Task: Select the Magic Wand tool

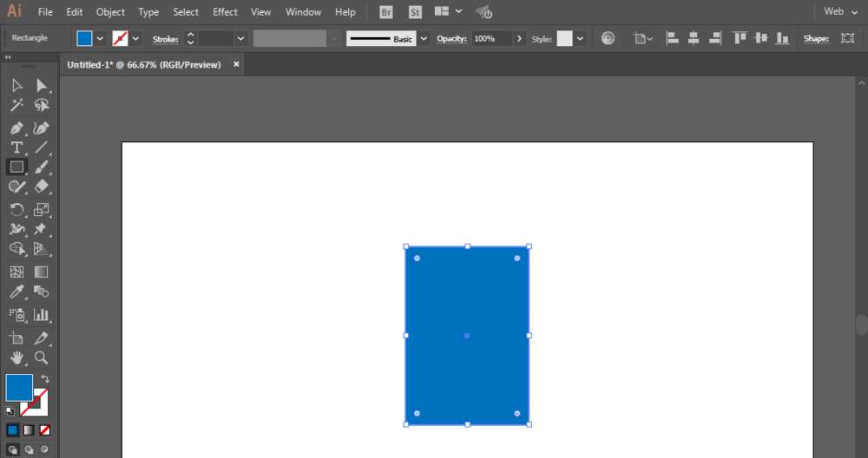Action: 16,106
